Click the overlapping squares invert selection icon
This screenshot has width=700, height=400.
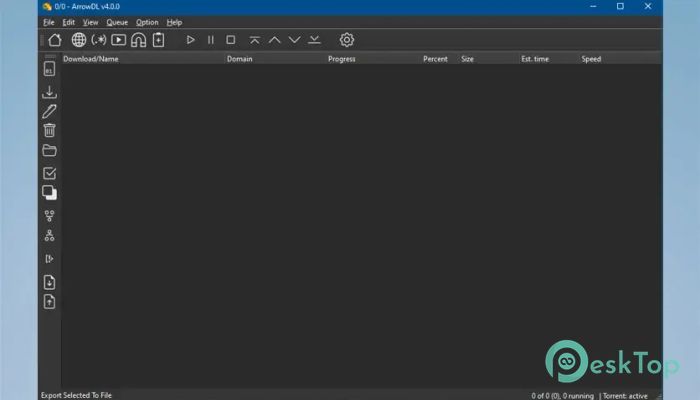[50, 192]
